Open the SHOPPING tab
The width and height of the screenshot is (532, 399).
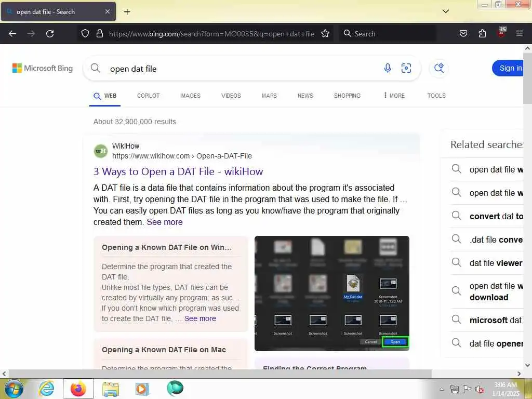tap(347, 96)
